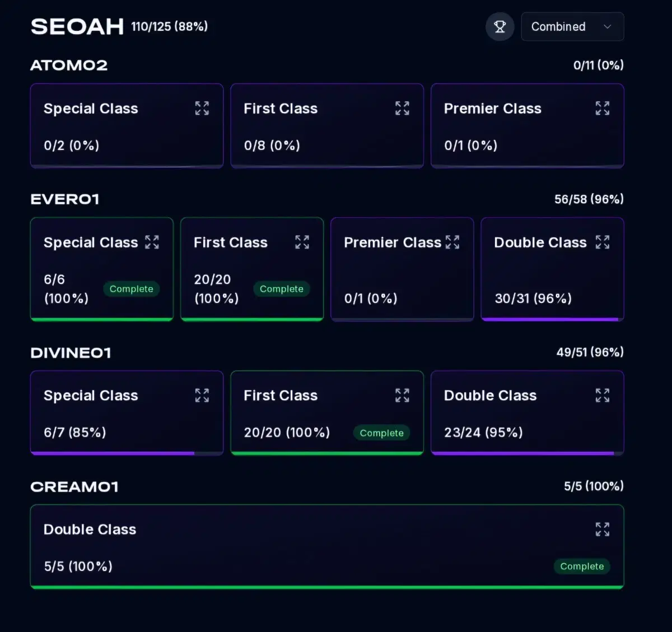Expand ATOM02 Premier Class card
Viewport: 672px width, 632px height.
point(602,108)
